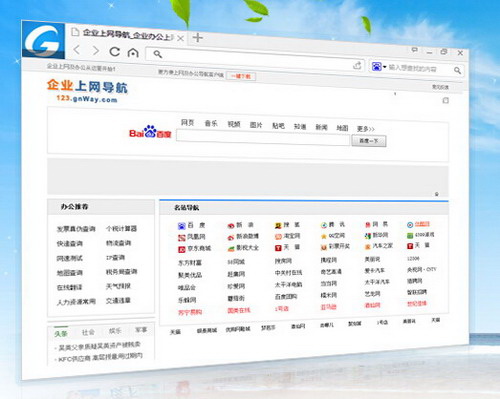Open the KFC供应商 news headline

coord(99,357)
